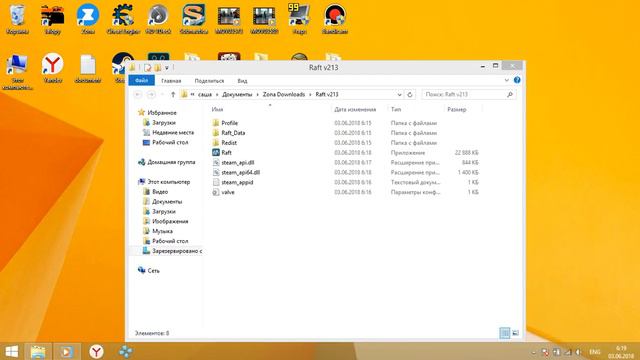Sort by Размер column header
640x360 pixels.
[457, 109]
